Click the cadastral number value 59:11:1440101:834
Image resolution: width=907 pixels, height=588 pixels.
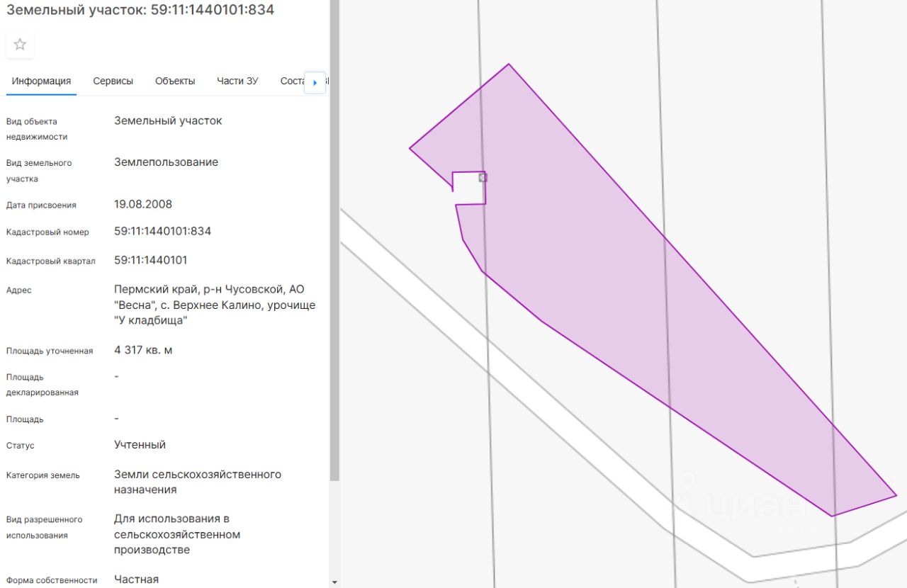click(162, 231)
